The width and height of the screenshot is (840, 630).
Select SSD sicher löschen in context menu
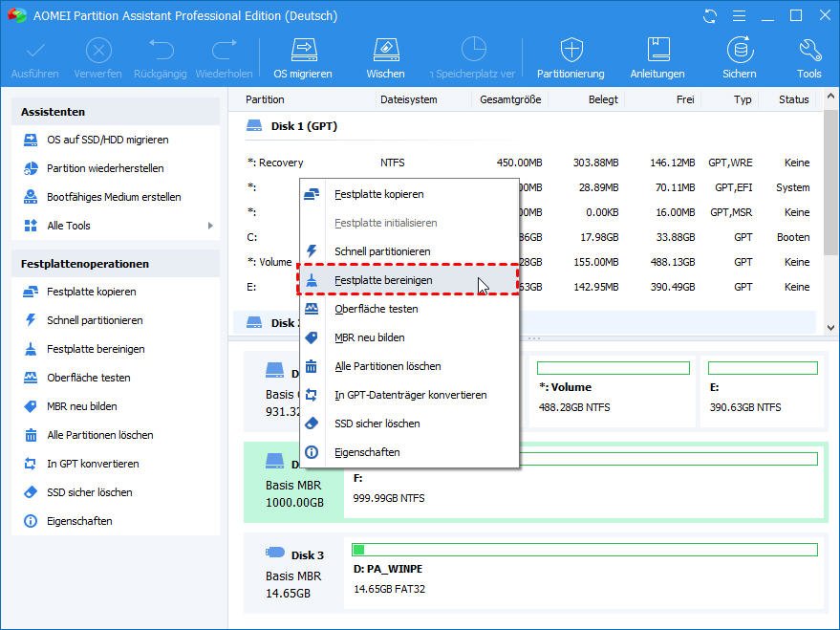377,424
